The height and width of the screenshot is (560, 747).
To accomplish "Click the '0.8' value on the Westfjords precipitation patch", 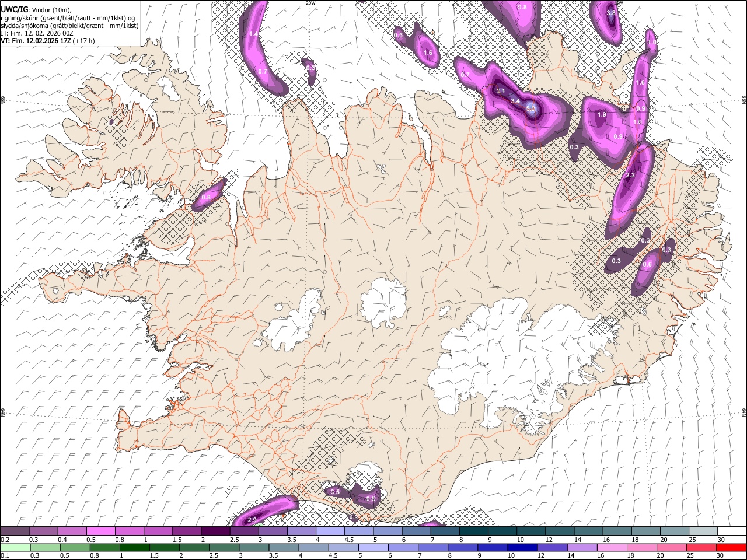I will [205, 198].
